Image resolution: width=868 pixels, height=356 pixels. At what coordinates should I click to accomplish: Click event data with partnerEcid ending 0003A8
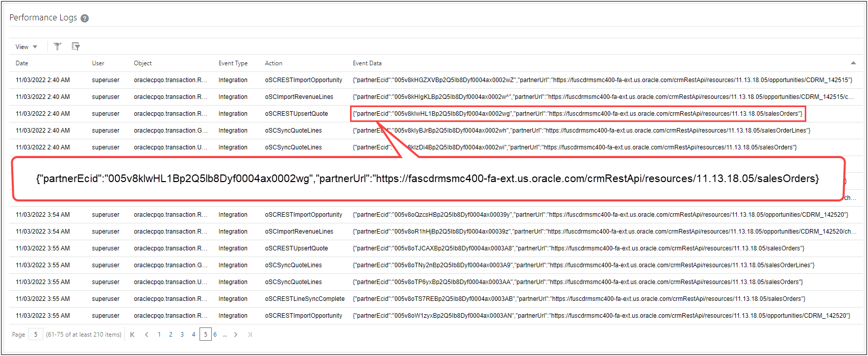579,248
